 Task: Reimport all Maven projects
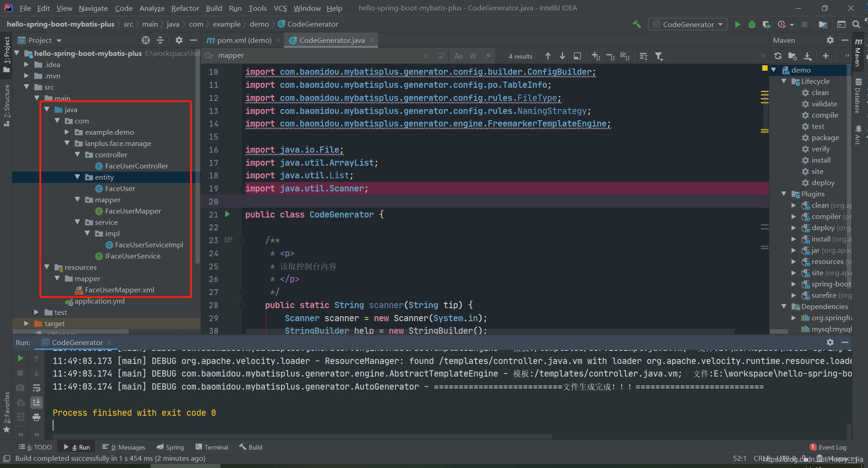coord(778,56)
